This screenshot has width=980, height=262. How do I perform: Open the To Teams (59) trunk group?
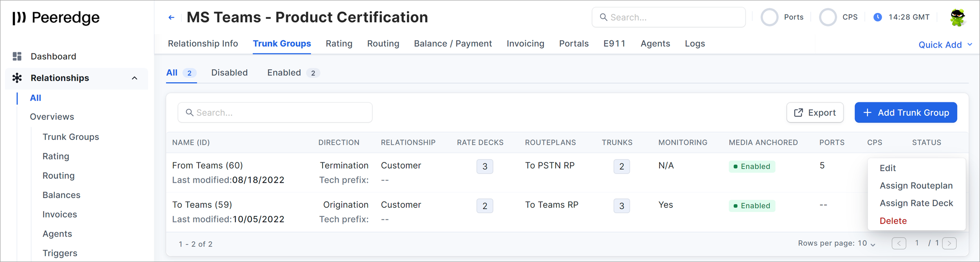tap(202, 205)
